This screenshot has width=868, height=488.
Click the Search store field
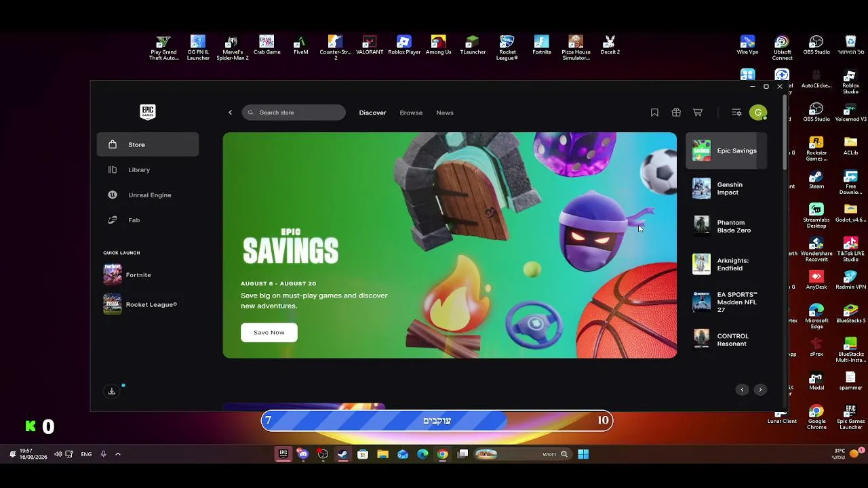click(294, 113)
